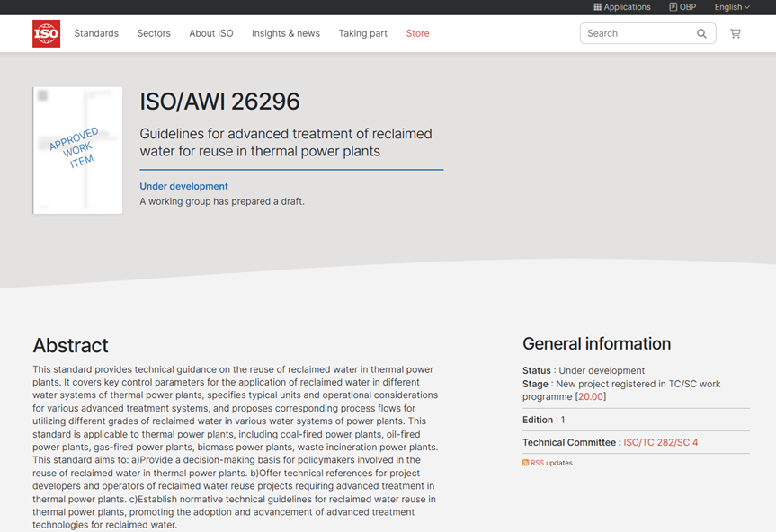776x532 pixels.
Task: Open the Sectors menu
Action: [x=154, y=33]
